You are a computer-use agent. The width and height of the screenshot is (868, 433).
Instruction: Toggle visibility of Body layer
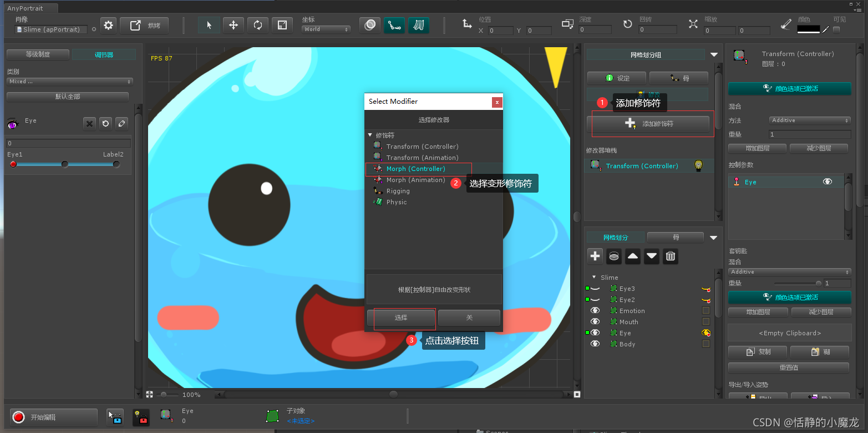click(x=595, y=344)
